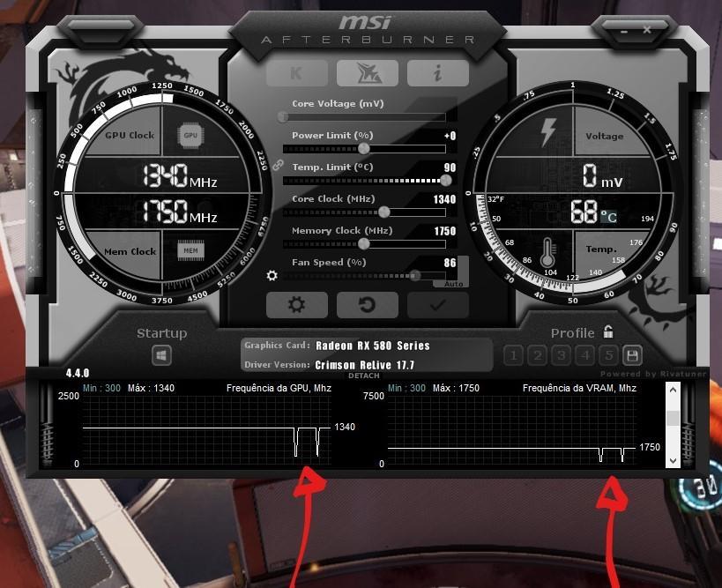
Task: Open fan settings gear beside Fan Speed
Action: click(272, 275)
